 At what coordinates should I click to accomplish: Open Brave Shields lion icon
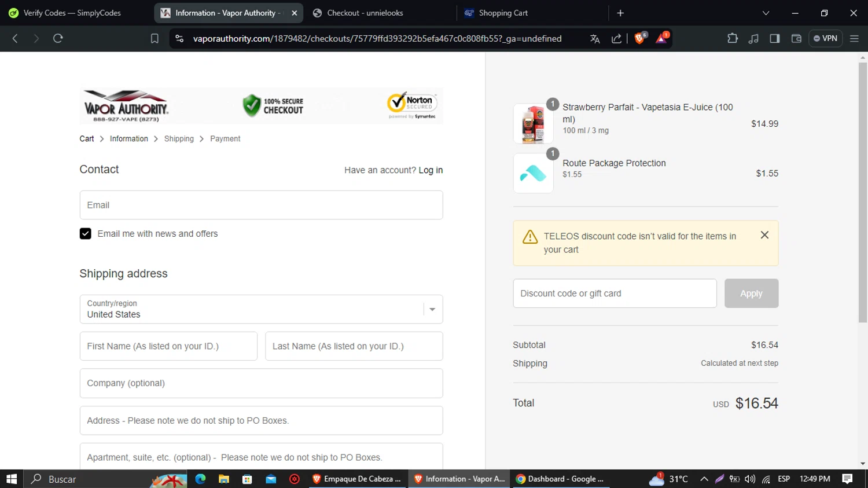pos(640,38)
